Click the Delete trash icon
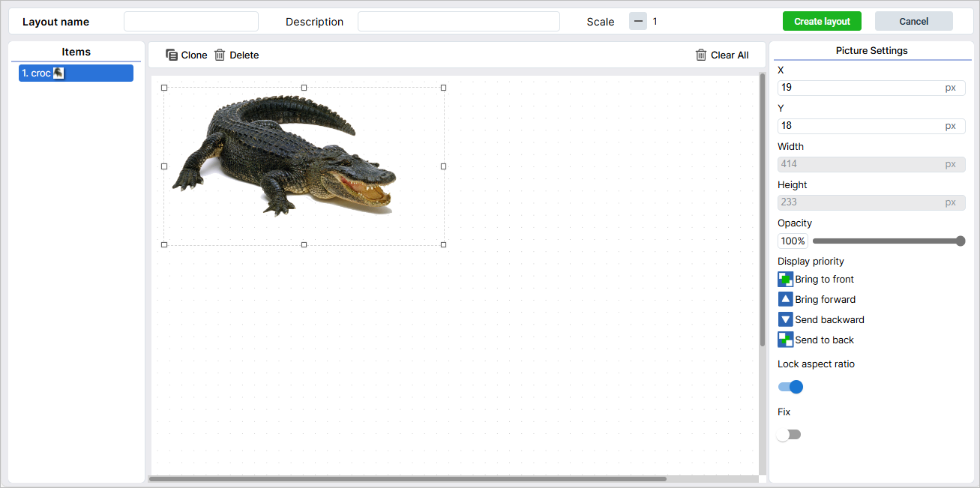 [220, 55]
